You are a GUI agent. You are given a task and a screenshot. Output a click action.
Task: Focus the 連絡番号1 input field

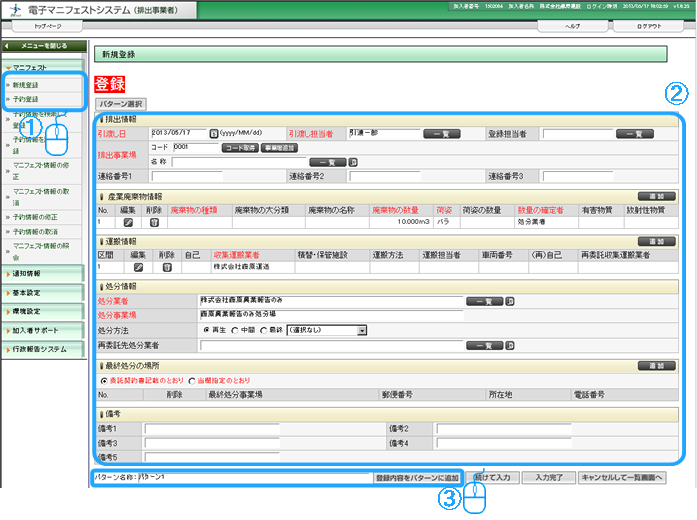coord(187,176)
